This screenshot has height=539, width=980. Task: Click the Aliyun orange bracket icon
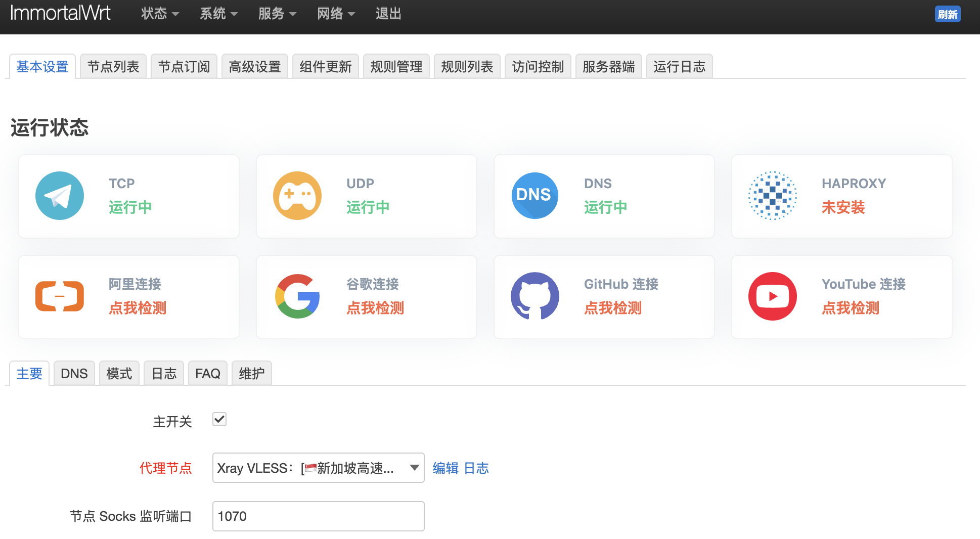click(60, 296)
